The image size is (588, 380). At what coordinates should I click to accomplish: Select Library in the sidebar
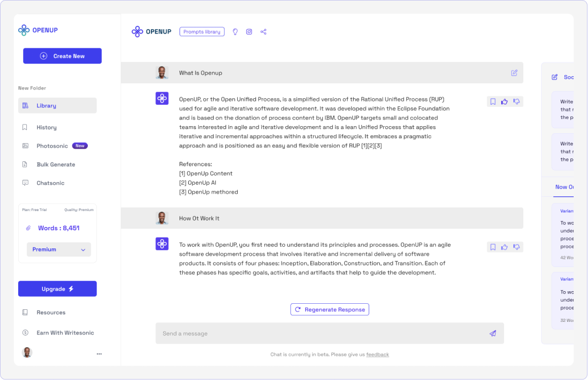[57, 105]
